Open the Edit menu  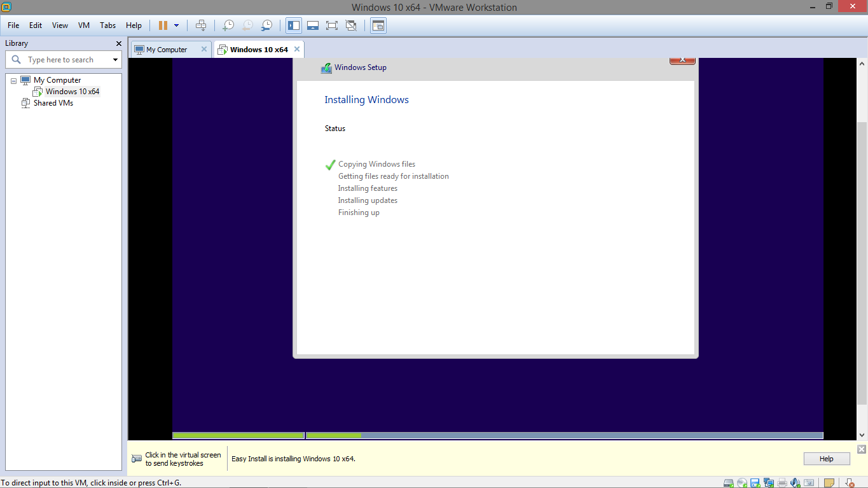(x=36, y=25)
